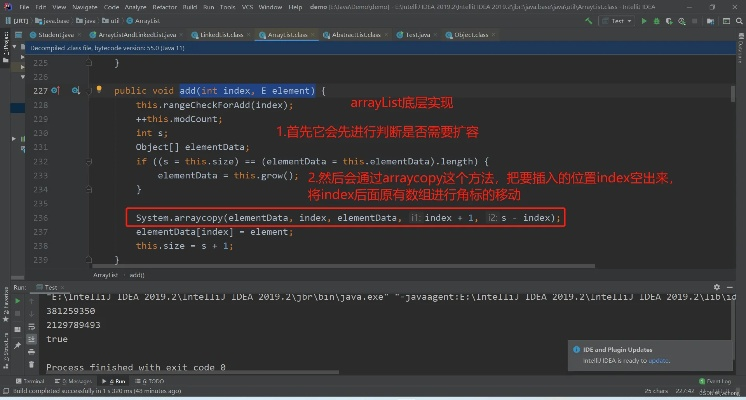Click the tool windows quick access icon
The height and width of the screenshot is (400, 746).
[x=6, y=391]
